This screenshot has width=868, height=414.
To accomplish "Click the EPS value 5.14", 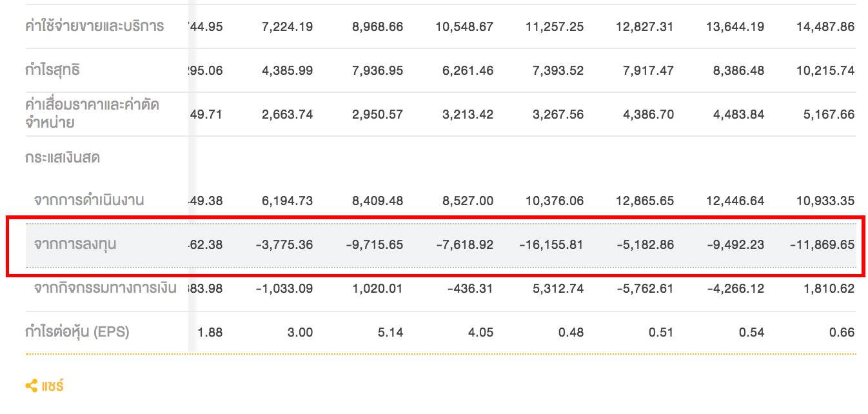I will tap(390, 332).
